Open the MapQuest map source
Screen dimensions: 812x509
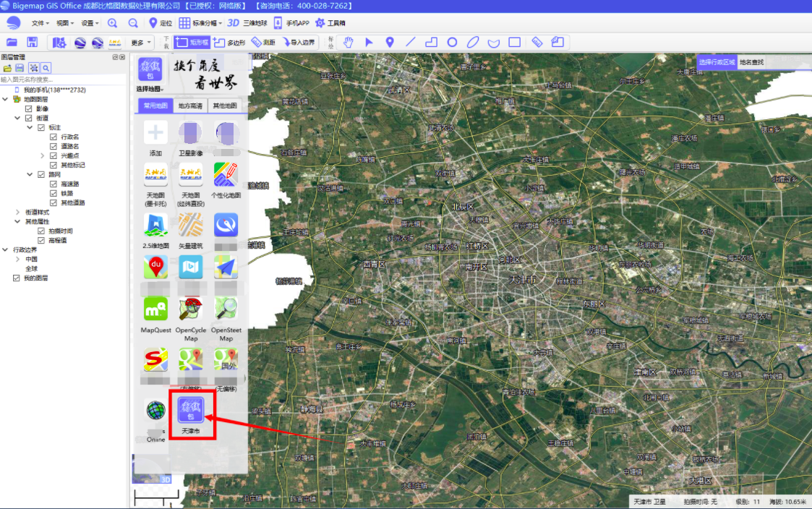[155, 315]
